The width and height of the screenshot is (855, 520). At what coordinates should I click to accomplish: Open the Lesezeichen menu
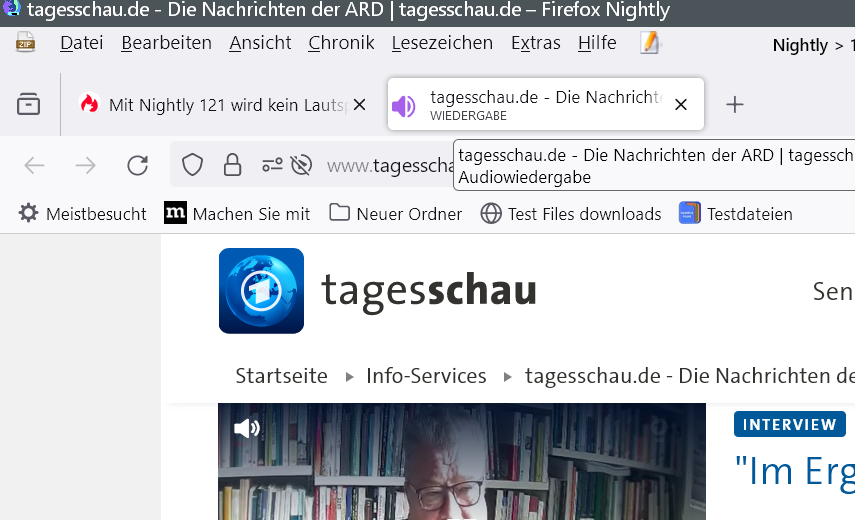442,43
